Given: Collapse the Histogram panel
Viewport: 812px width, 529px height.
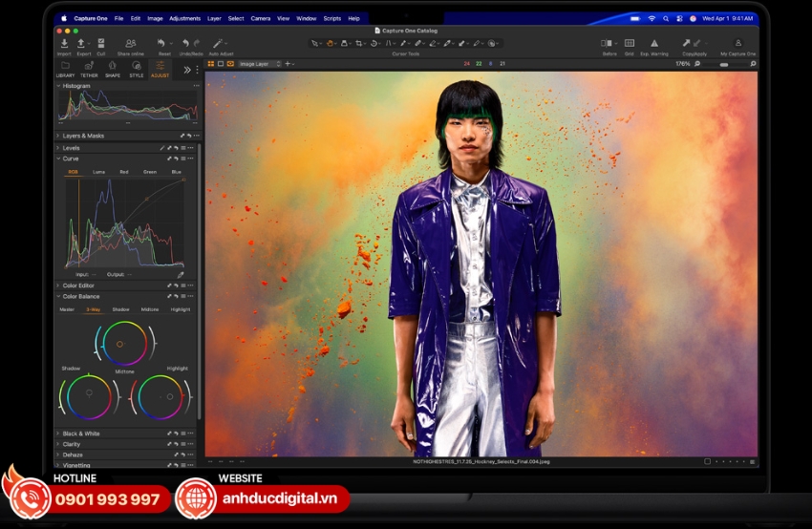Looking at the screenshot, I should tap(58, 86).
